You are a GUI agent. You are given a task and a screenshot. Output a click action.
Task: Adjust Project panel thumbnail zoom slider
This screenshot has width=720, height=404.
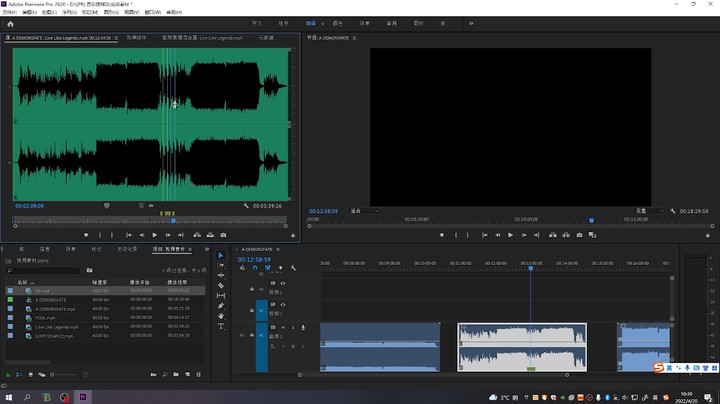pyautogui.click(x=64, y=375)
